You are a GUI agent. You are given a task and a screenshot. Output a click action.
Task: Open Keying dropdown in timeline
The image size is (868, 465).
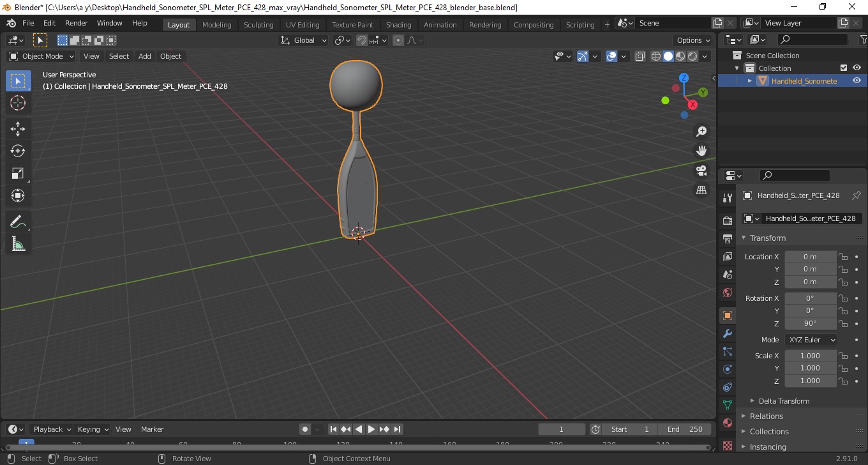[93, 429]
